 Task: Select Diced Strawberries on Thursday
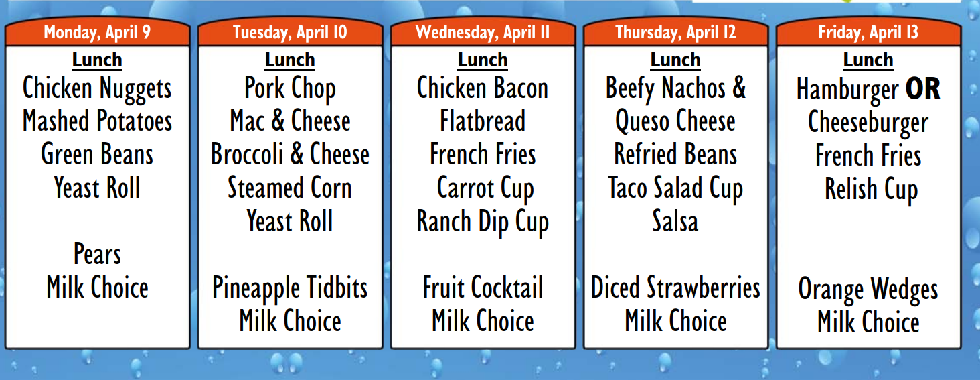pos(675,288)
